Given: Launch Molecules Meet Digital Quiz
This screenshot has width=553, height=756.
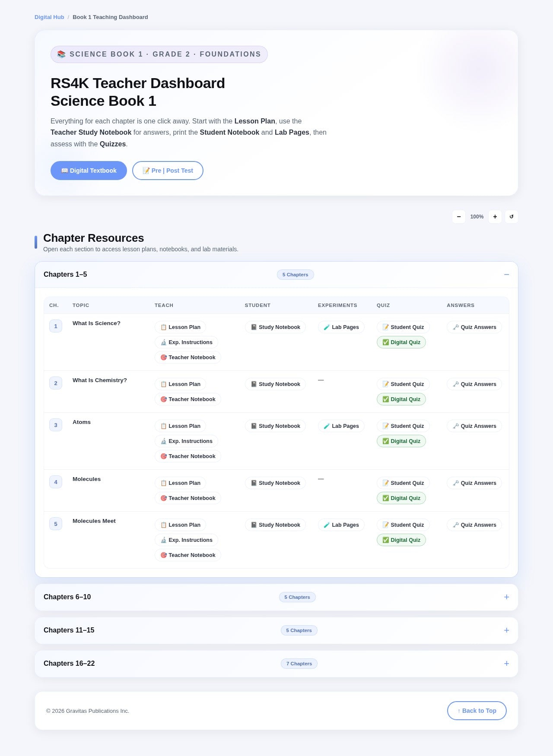Looking at the screenshot, I should point(401,540).
